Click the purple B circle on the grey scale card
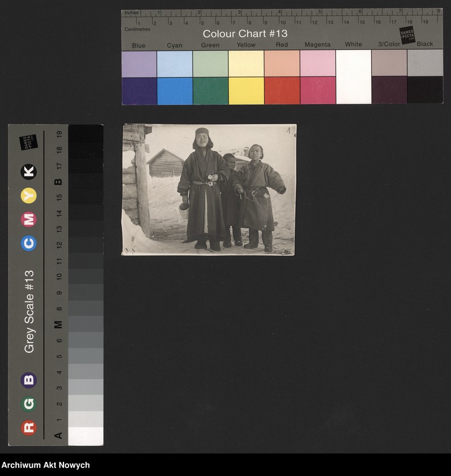 (29, 380)
